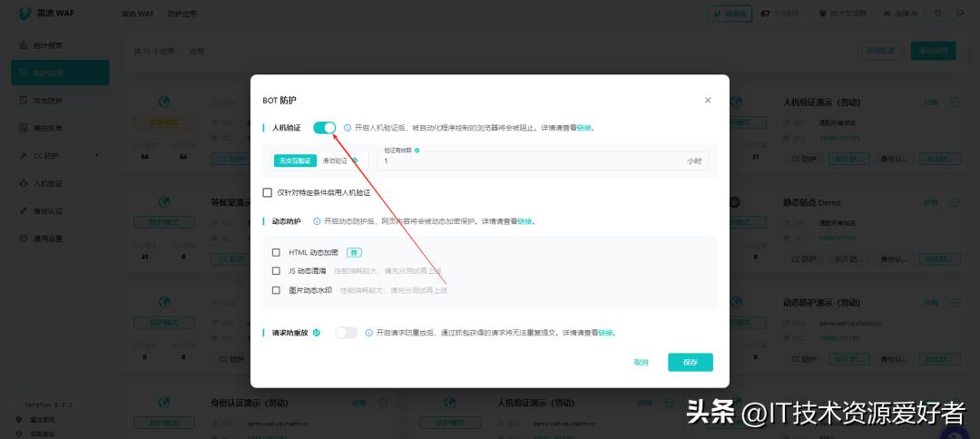Open the 链接 in the 人机验证 description
Image resolution: width=980 pixels, height=439 pixels.
pyautogui.click(x=583, y=128)
